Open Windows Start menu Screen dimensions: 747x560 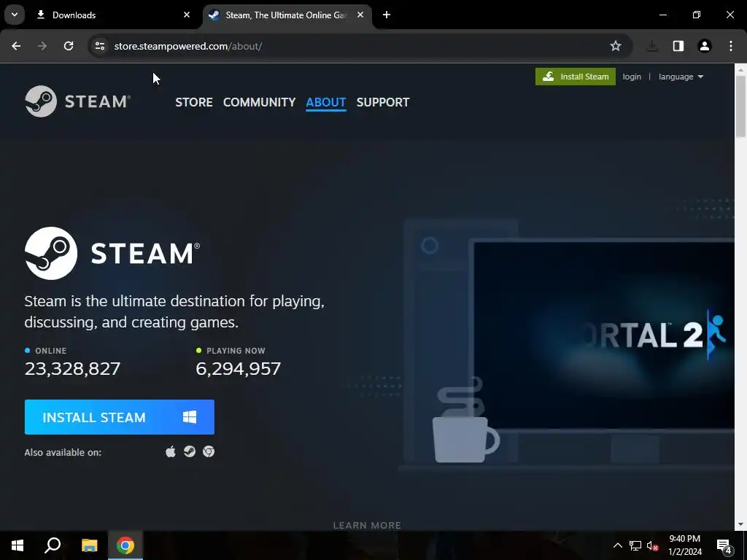point(18,545)
